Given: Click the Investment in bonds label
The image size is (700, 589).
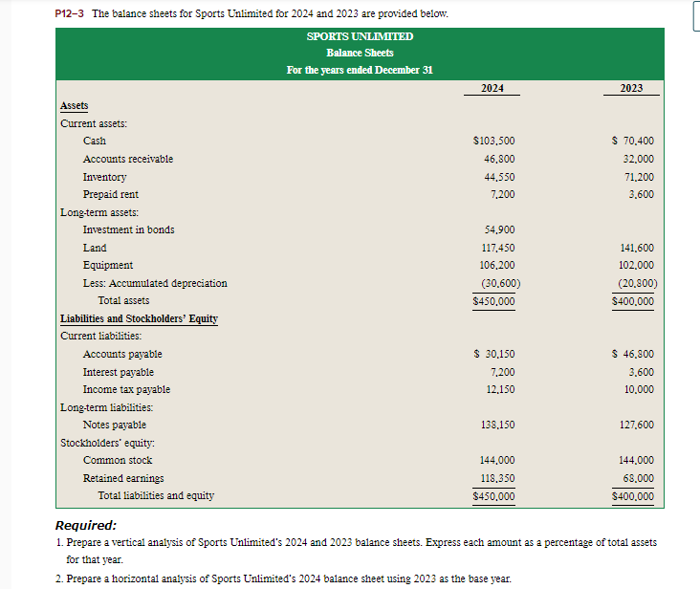Looking at the screenshot, I should point(128,229).
